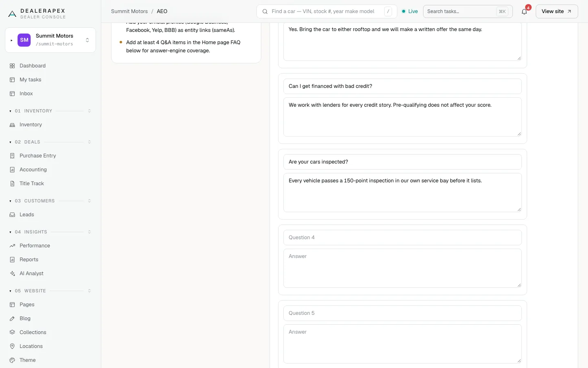Open Dashboard from the sidebar
Screen dimensions: 588x368
51,66
